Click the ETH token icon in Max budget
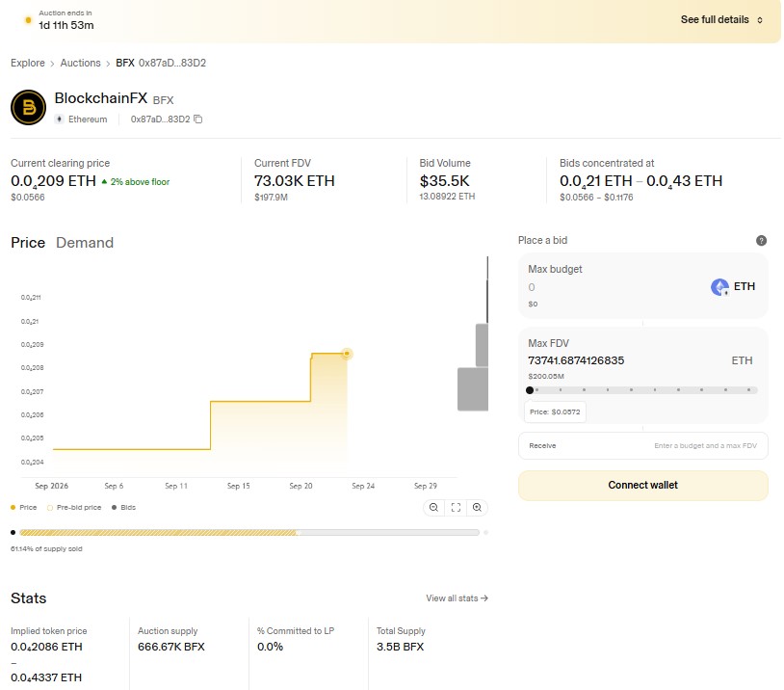This screenshot has width=784, height=690. 719,287
